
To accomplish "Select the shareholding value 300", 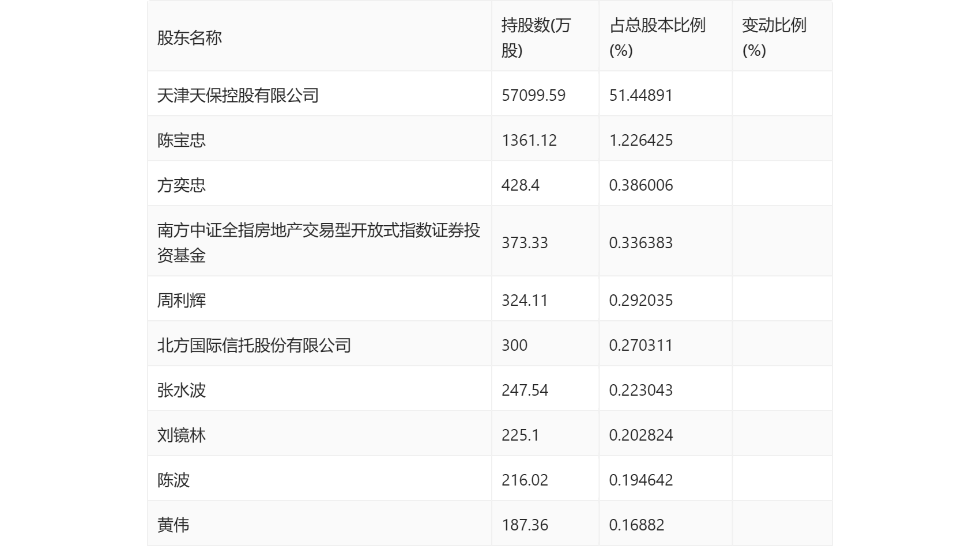I will 515,346.
